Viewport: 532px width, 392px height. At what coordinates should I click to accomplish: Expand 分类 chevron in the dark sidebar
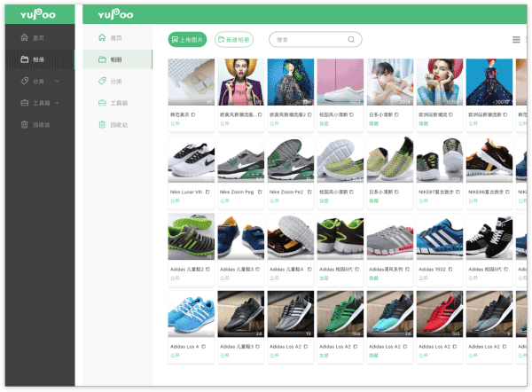[57, 81]
